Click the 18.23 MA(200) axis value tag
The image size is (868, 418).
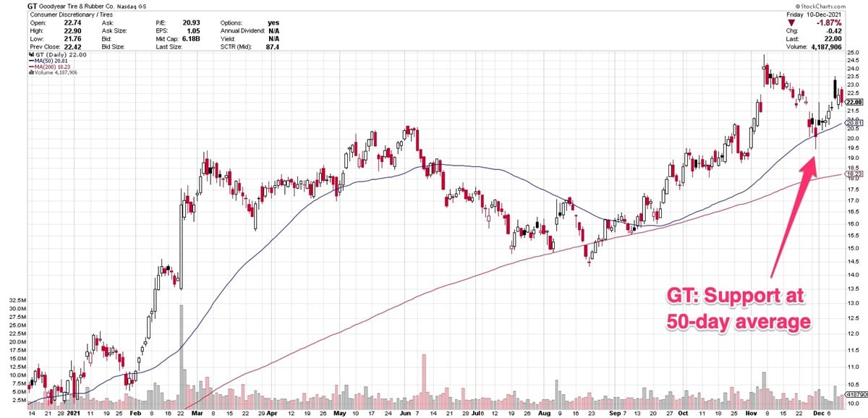(852, 174)
